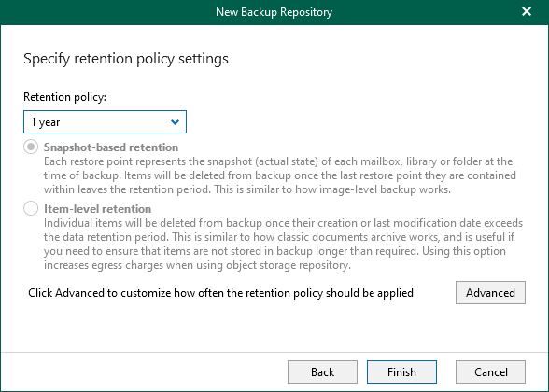The image size is (549, 392).
Task: Click the 'Retention policy:' label
Action: 64,97
